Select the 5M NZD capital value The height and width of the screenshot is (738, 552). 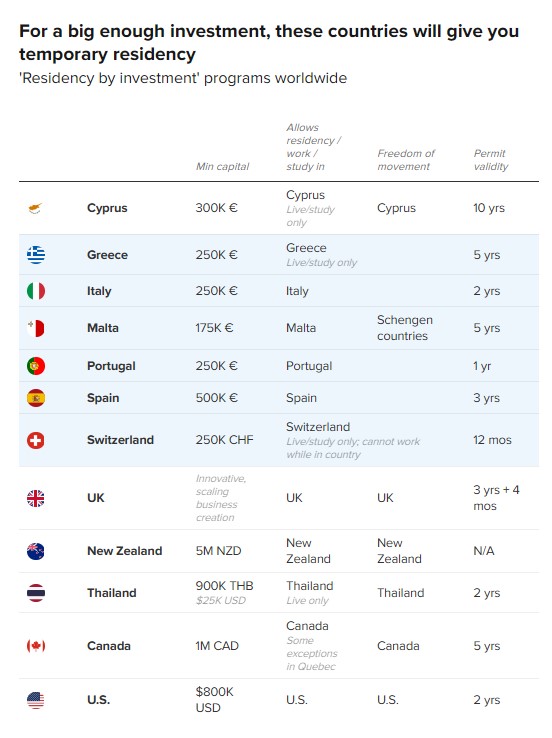[218, 551]
